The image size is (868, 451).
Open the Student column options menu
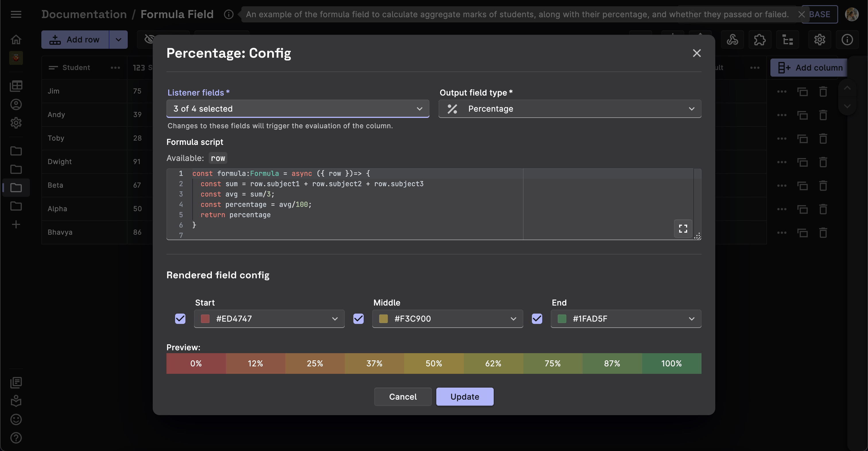pyautogui.click(x=115, y=68)
